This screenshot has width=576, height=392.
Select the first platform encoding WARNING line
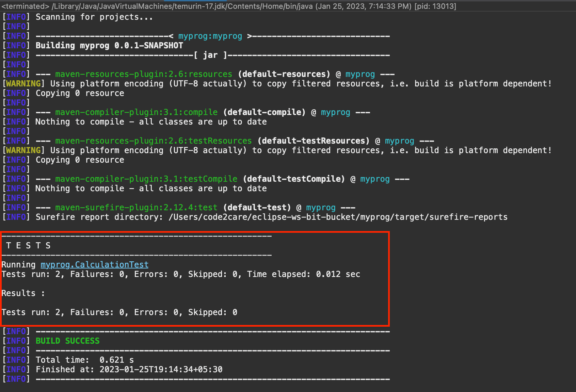[277, 84]
